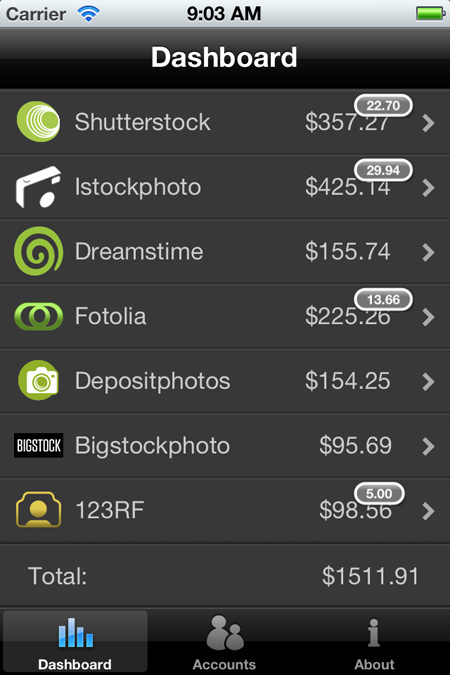The image size is (450, 675).
Task: Open the About tab
Action: pyautogui.click(x=374, y=642)
